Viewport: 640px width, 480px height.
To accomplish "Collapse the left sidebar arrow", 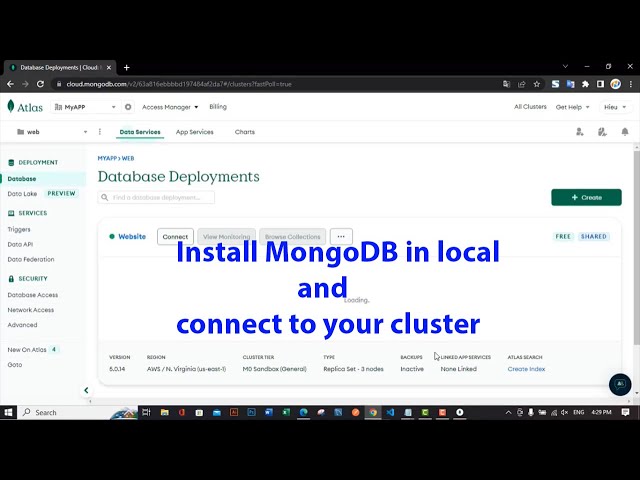I will tap(86, 390).
